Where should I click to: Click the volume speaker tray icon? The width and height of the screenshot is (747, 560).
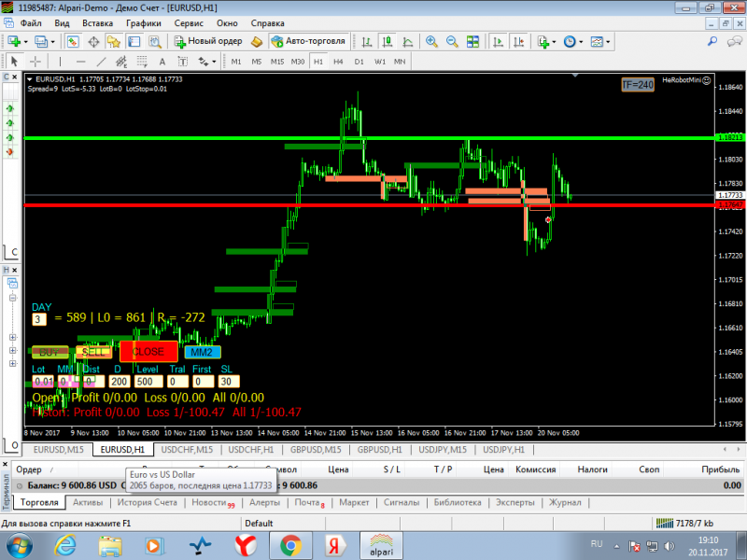coord(669,546)
